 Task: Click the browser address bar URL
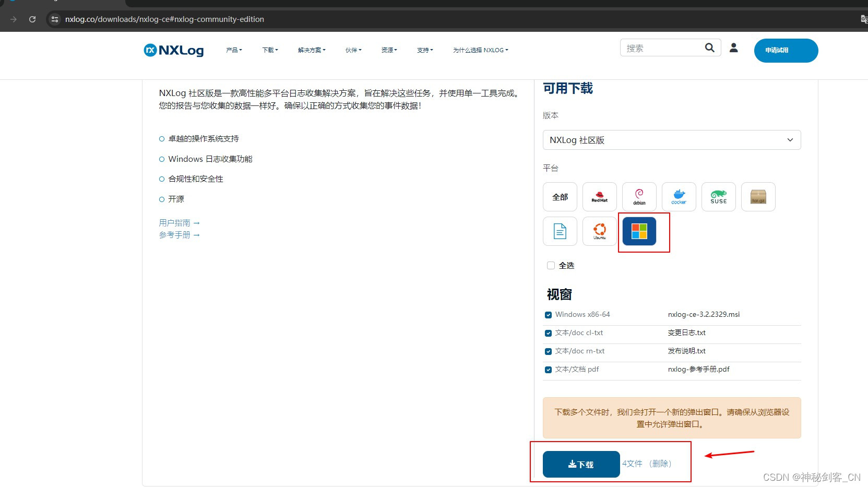click(164, 19)
